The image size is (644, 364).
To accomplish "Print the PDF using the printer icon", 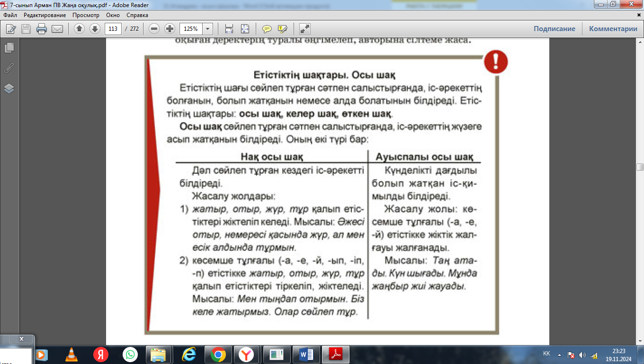I will pyautogui.click(x=42, y=29).
